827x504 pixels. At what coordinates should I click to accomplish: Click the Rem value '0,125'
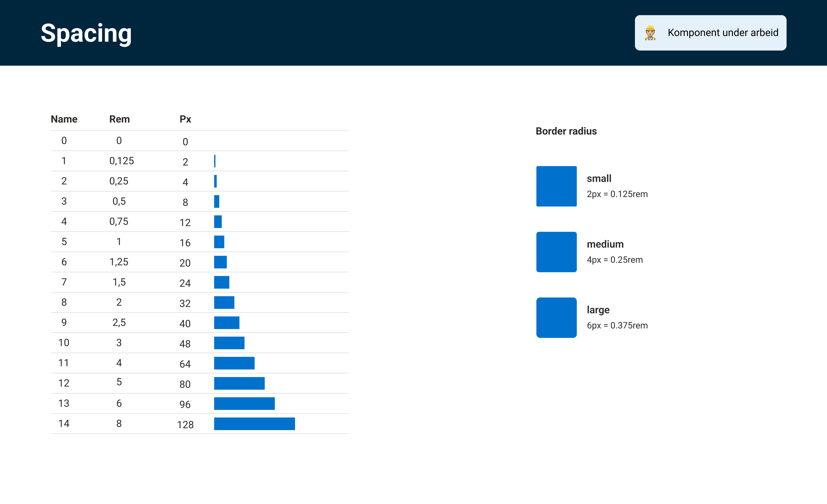122,161
